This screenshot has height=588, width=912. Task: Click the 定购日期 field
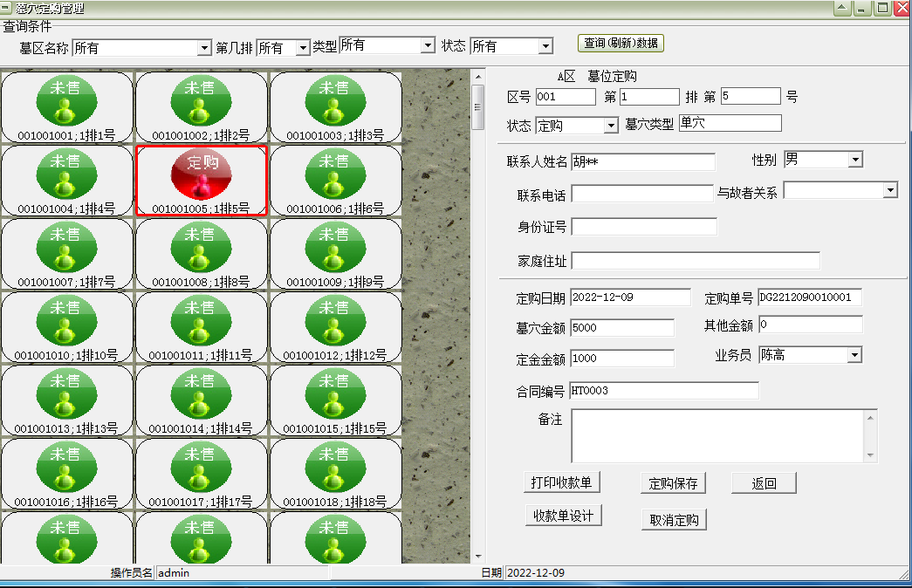(x=630, y=297)
